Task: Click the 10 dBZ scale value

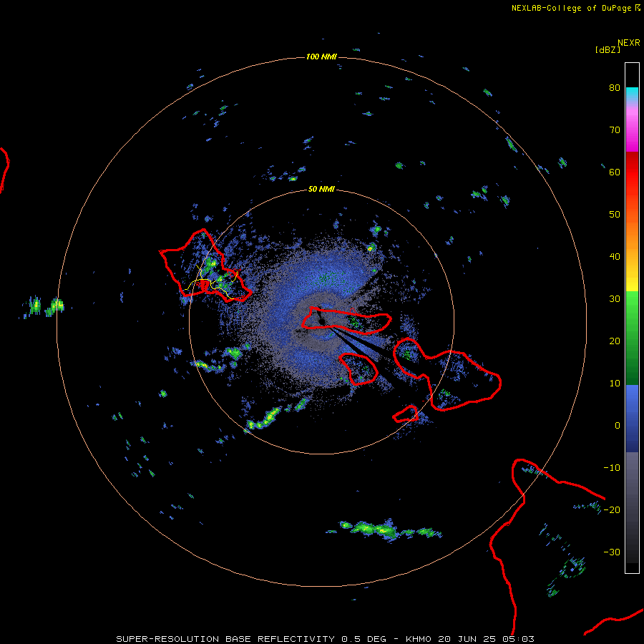Action: pyautogui.click(x=615, y=384)
